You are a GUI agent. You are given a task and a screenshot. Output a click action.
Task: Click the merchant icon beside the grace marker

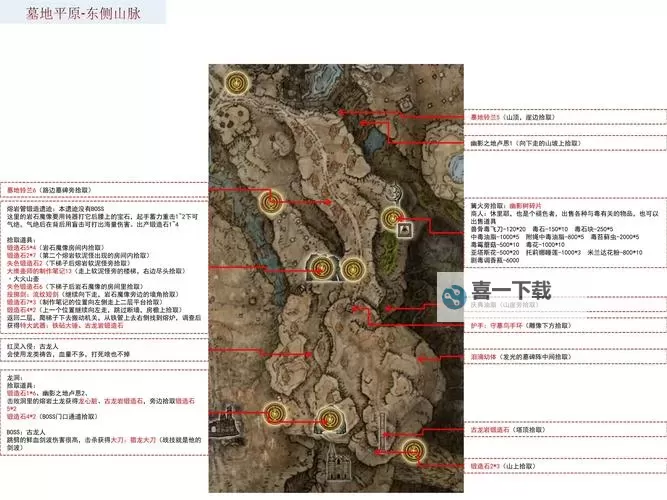click(x=405, y=230)
